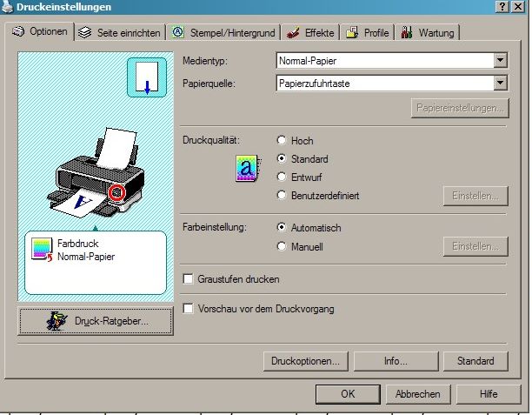Click the Farbdruck color print icon
This screenshot has width=532, height=415.
(42, 250)
